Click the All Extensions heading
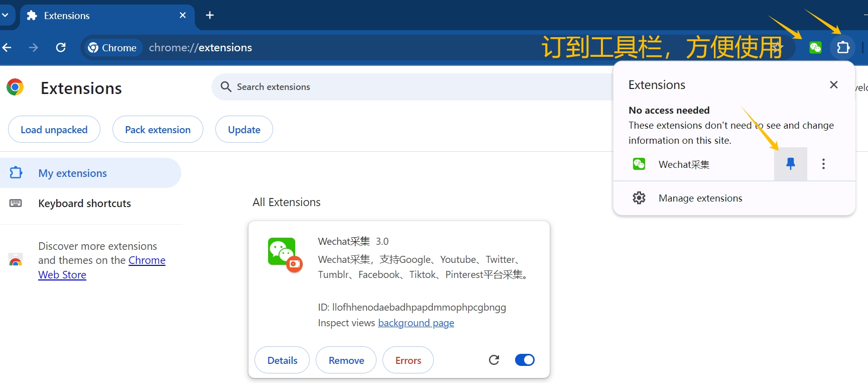 287,202
